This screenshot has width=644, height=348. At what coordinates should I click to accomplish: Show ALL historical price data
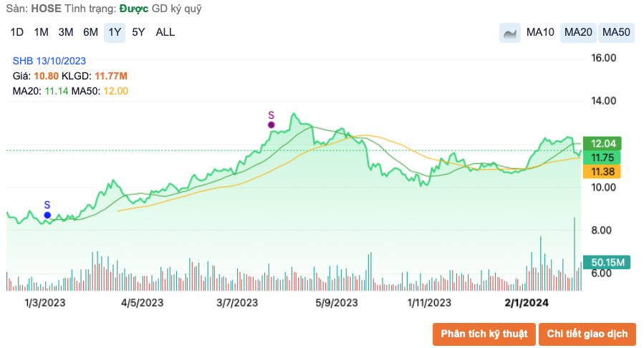tap(165, 32)
